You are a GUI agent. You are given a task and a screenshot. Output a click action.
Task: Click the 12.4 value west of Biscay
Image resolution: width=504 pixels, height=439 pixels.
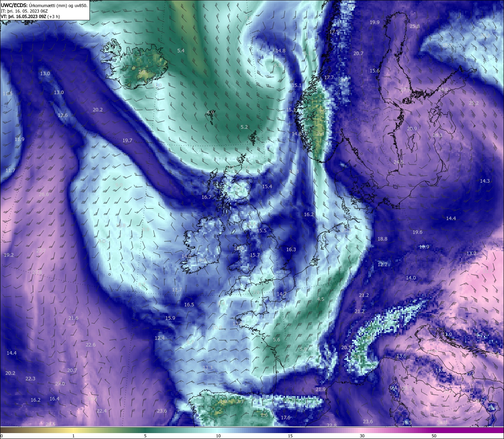click(159, 338)
